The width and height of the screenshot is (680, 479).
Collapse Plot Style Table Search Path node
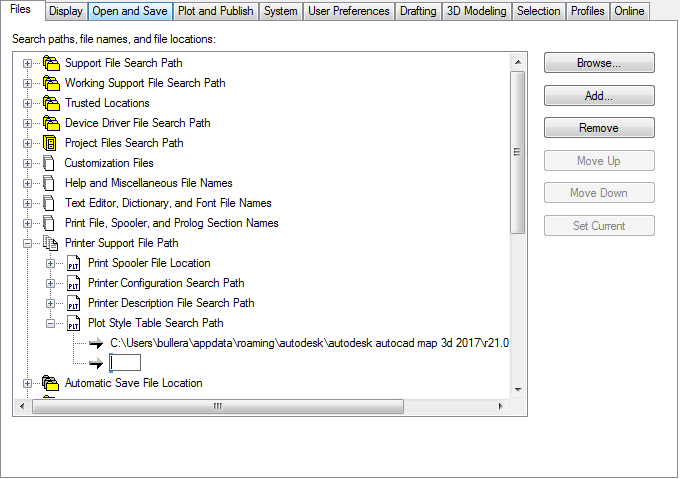(50, 323)
